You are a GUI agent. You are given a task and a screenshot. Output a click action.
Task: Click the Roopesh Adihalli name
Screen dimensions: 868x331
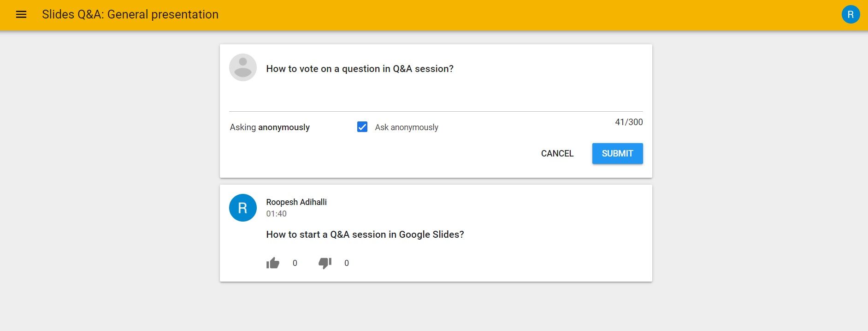296,202
